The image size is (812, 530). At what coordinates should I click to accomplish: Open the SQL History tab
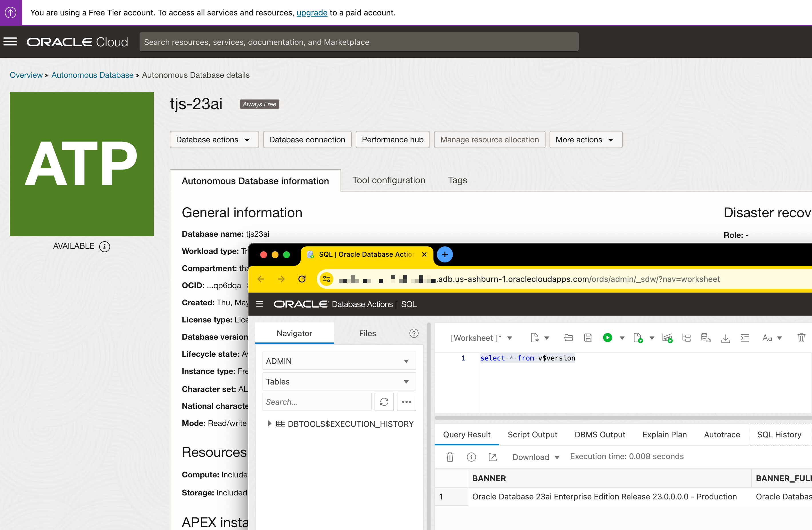(779, 434)
